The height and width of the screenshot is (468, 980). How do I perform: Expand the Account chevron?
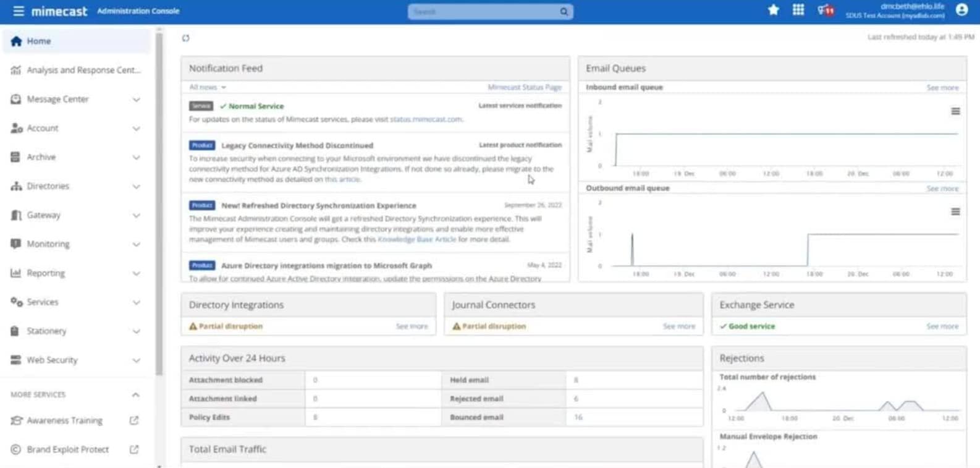pos(136,129)
